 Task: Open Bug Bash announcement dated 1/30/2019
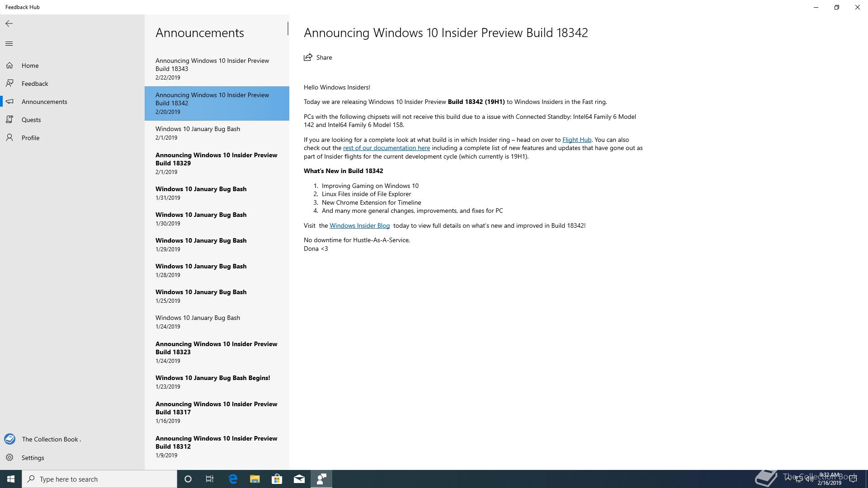click(217, 219)
